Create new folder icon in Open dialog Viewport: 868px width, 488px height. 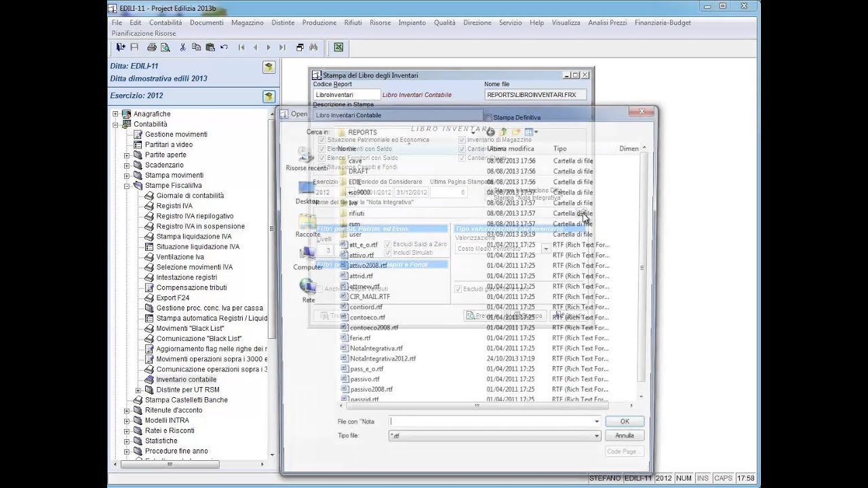tap(516, 132)
